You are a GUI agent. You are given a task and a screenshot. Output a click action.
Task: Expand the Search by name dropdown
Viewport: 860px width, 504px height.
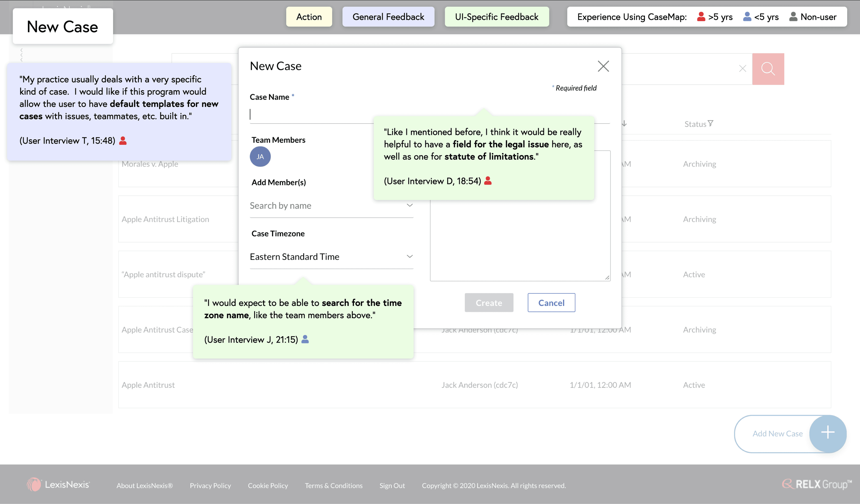coord(410,205)
